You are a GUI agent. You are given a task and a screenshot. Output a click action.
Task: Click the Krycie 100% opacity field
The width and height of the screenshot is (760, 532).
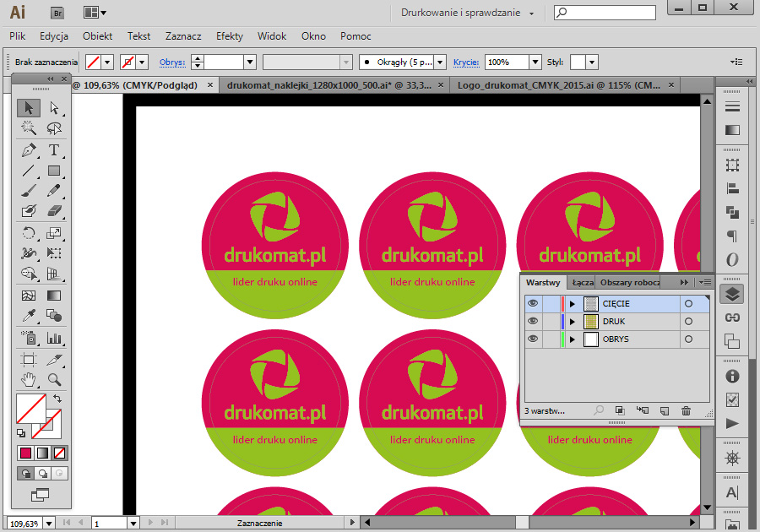507,62
